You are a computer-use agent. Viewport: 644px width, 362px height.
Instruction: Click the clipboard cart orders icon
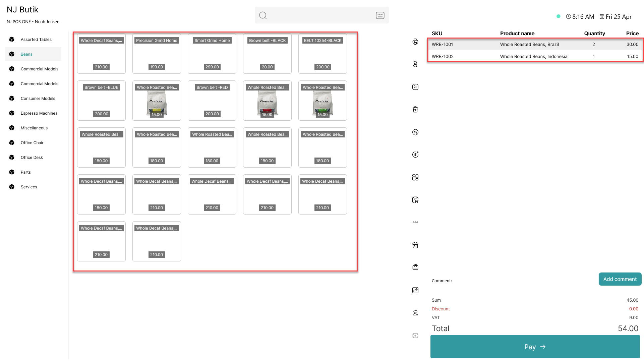point(415,200)
